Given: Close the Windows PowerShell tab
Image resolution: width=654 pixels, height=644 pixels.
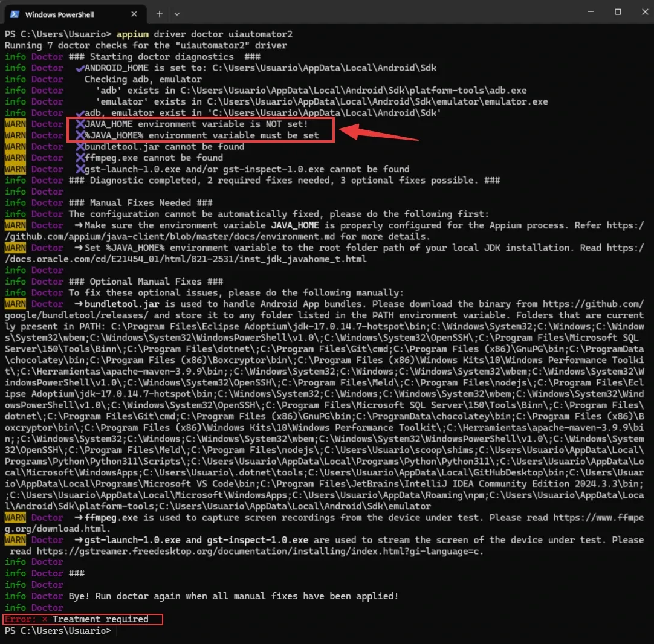Looking at the screenshot, I should point(134,14).
